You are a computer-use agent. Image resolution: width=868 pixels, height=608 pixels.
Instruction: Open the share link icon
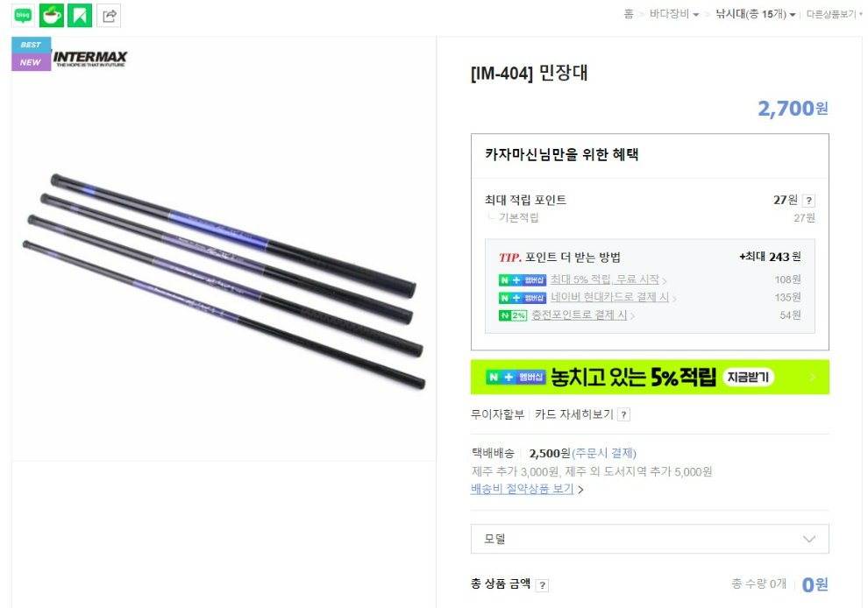(109, 16)
